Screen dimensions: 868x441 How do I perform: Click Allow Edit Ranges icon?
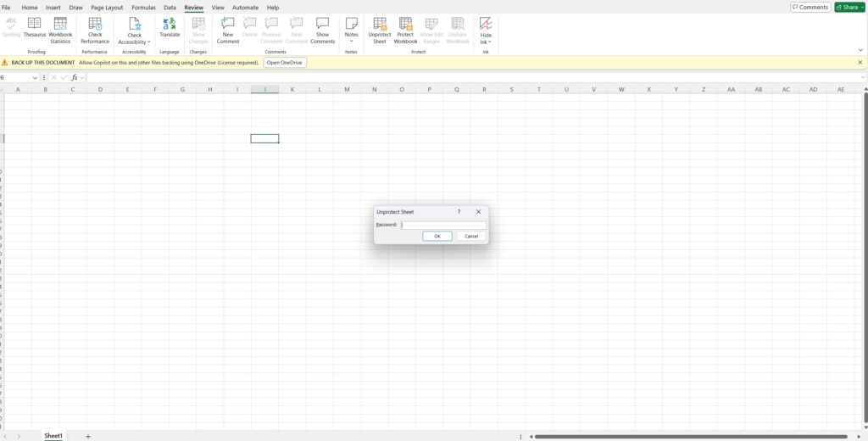click(x=431, y=23)
